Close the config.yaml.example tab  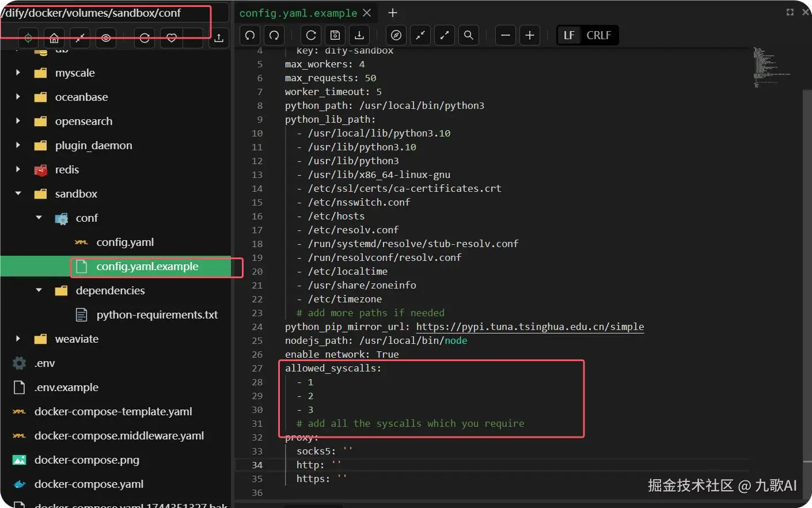tap(367, 13)
